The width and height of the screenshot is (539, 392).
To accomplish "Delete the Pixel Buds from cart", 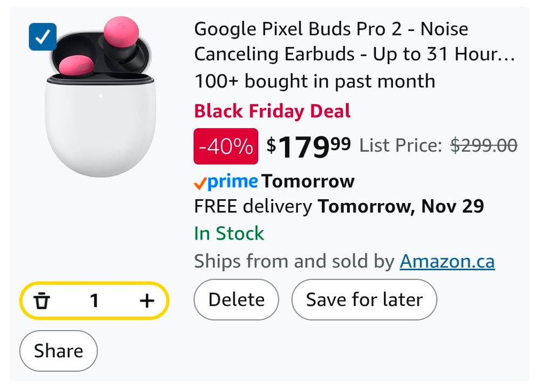I will click(x=236, y=299).
